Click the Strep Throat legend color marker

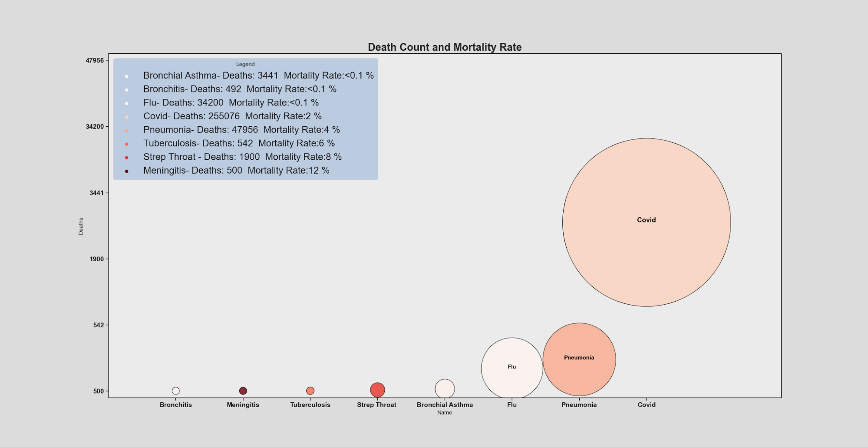(126, 158)
